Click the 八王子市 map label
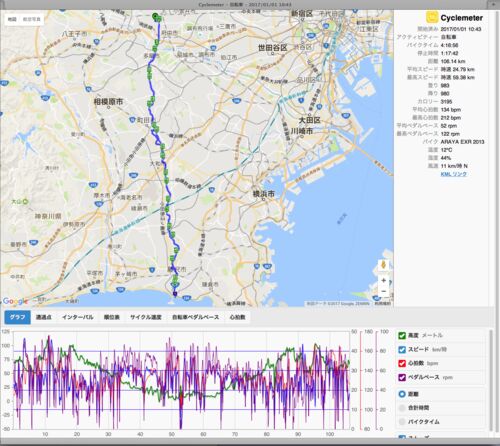500x446 pixels. tap(75, 34)
